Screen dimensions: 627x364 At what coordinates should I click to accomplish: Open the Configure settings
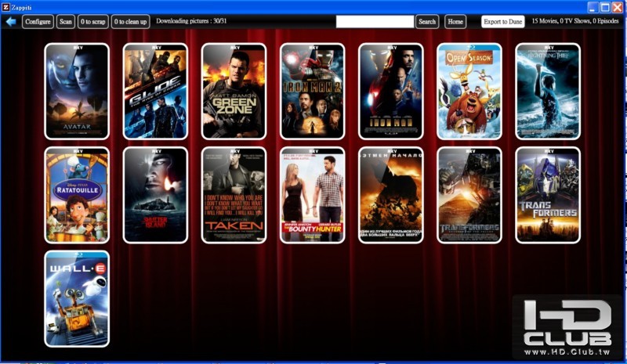click(x=38, y=22)
